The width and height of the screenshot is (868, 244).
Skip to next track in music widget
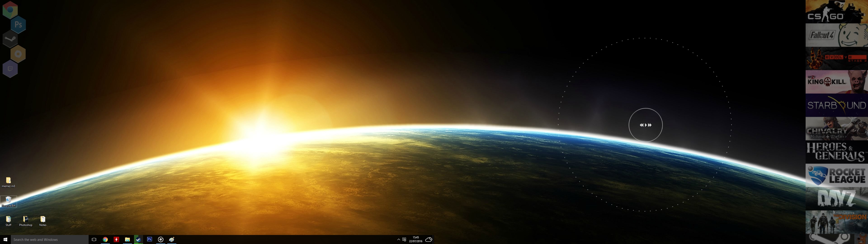pos(650,125)
